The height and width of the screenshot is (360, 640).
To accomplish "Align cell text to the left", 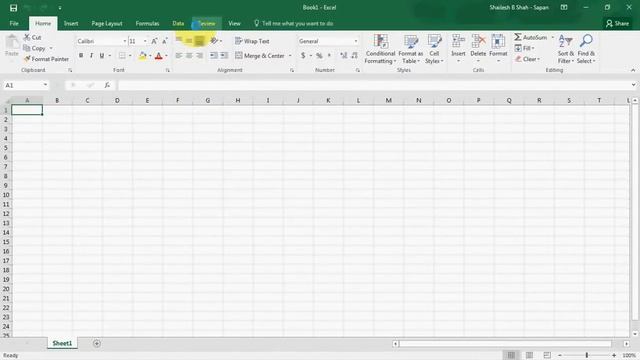I will coord(179,56).
